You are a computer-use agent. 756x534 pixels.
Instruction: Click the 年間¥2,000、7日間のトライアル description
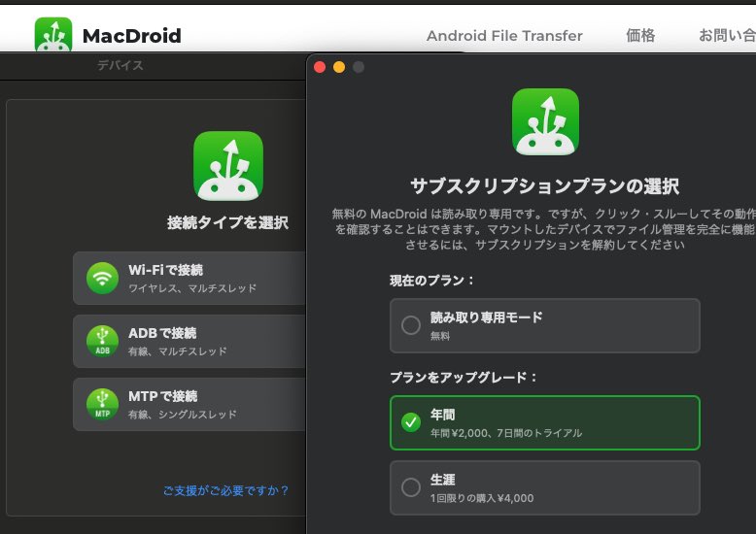click(x=506, y=433)
